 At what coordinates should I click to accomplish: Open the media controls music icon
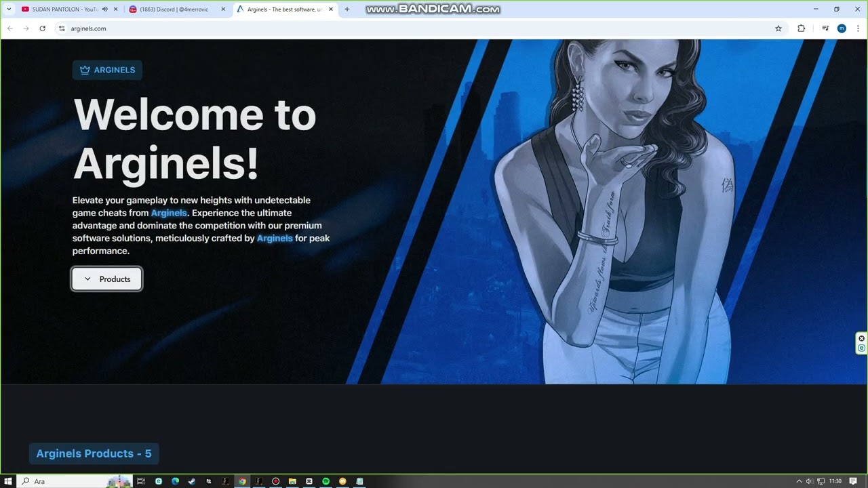825,28
